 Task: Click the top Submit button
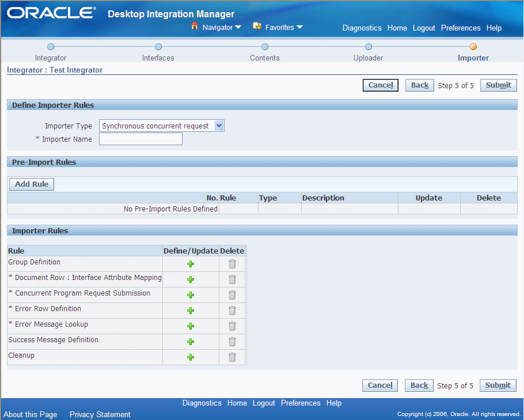499,85
